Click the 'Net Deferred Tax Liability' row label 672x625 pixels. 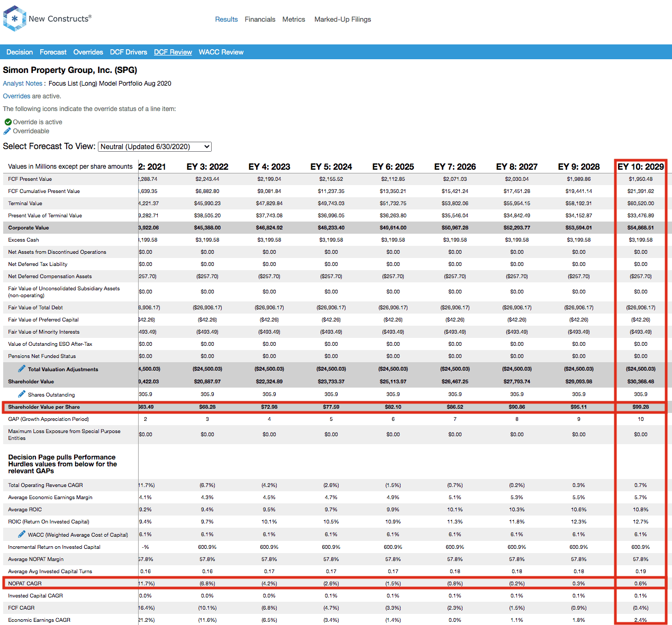(x=38, y=264)
